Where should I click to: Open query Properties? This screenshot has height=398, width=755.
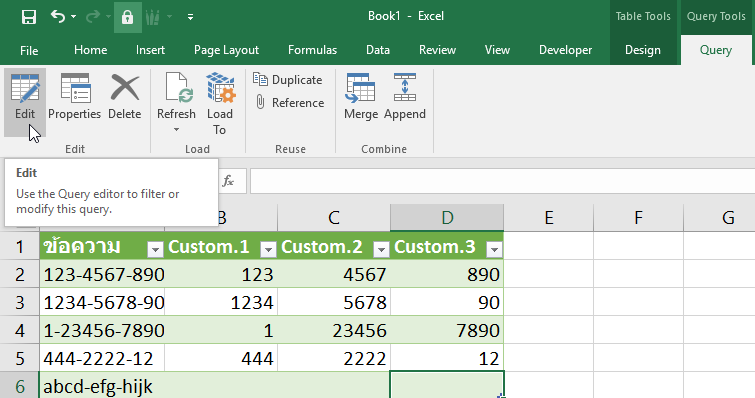pyautogui.click(x=75, y=96)
